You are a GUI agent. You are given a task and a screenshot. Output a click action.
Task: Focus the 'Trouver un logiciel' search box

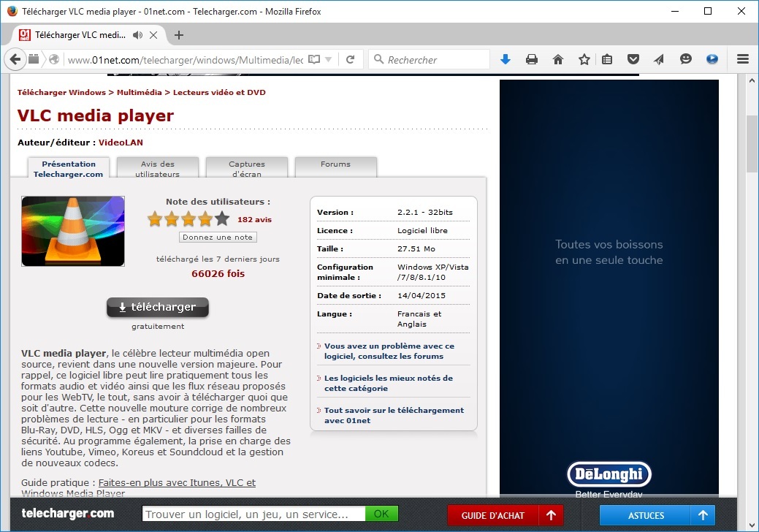pyautogui.click(x=253, y=514)
